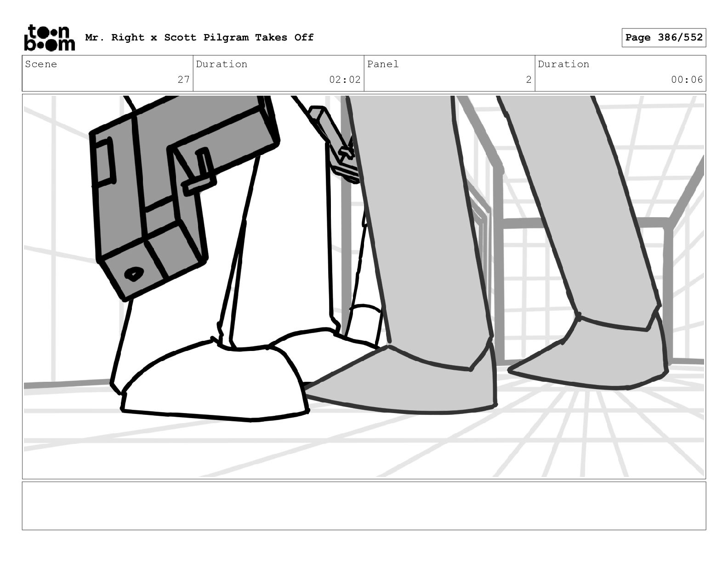Click the Toon Boom logo

pyautogui.click(x=49, y=37)
